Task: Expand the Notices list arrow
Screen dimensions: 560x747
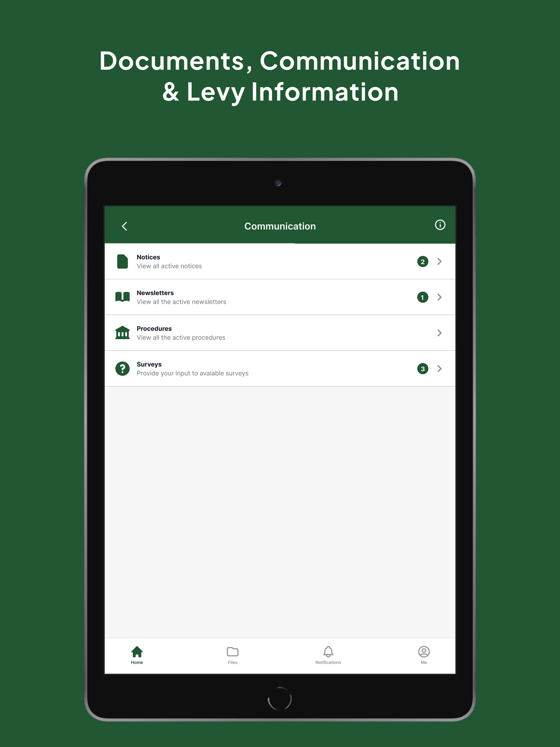Action: click(x=441, y=262)
